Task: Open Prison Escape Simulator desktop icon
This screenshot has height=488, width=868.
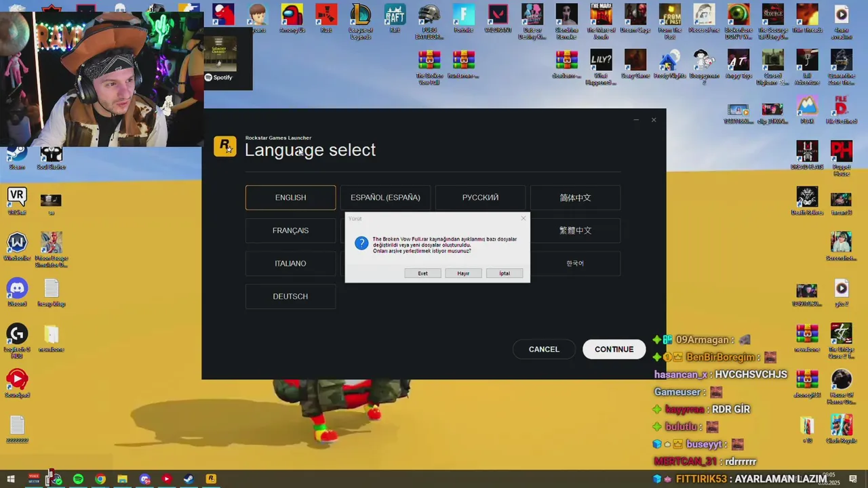Action: click(51, 249)
